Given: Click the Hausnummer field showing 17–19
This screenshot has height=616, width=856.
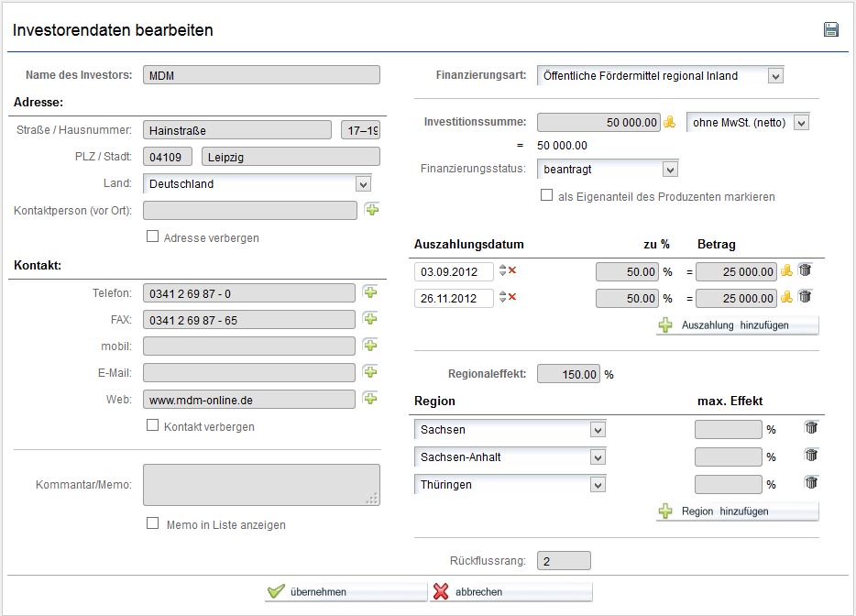Looking at the screenshot, I should (x=361, y=130).
